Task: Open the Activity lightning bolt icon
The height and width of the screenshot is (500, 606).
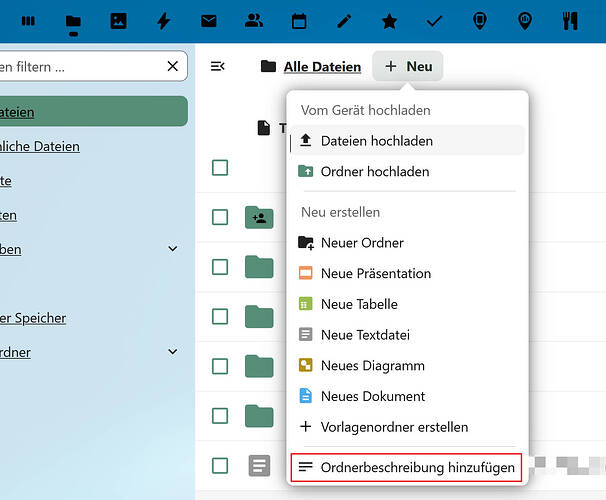Action: [164, 20]
